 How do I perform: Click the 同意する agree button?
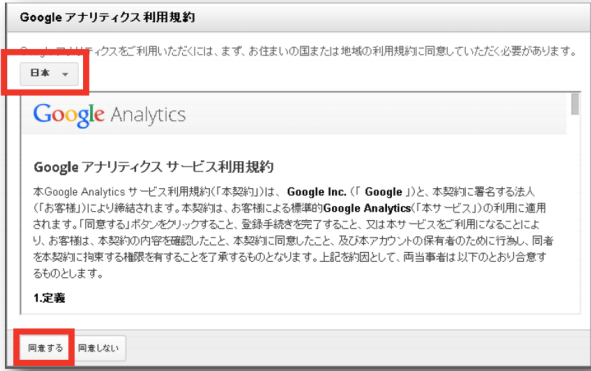coord(45,348)
